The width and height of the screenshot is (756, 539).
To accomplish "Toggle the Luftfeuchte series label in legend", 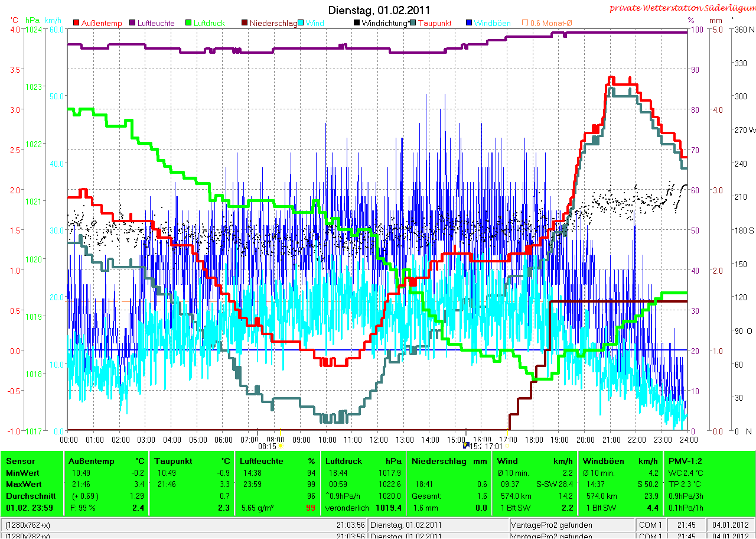I will 156,23.
